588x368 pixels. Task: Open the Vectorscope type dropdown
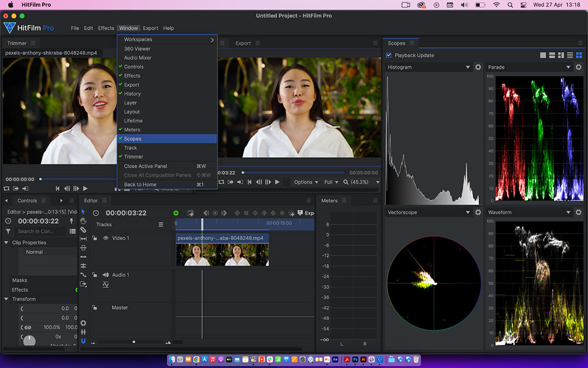429,212
